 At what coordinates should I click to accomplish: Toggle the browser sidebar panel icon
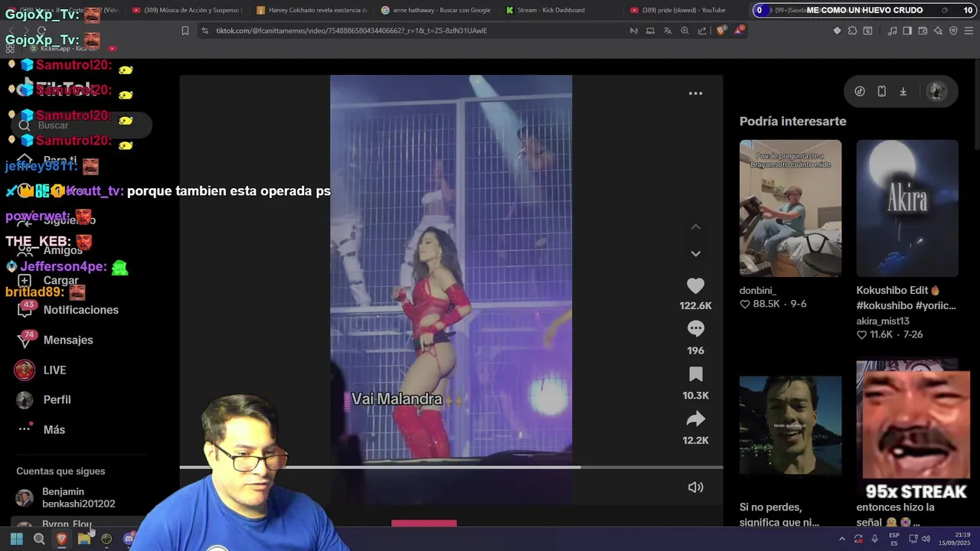click(907, 31)
